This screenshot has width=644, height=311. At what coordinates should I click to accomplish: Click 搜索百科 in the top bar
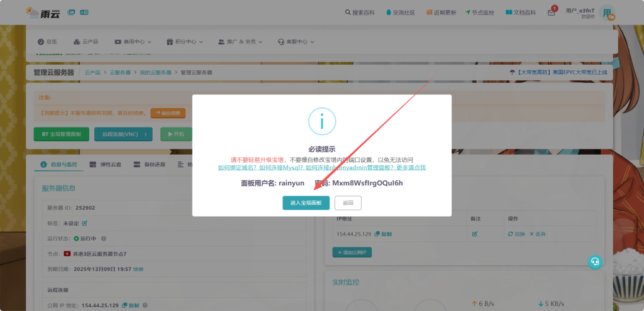359,13
